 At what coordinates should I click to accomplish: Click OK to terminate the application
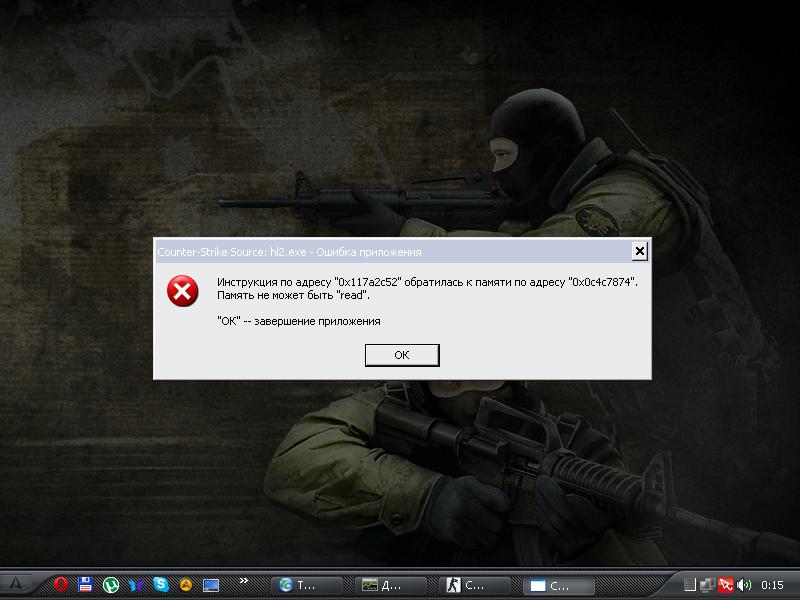click(x=402, y=355)
